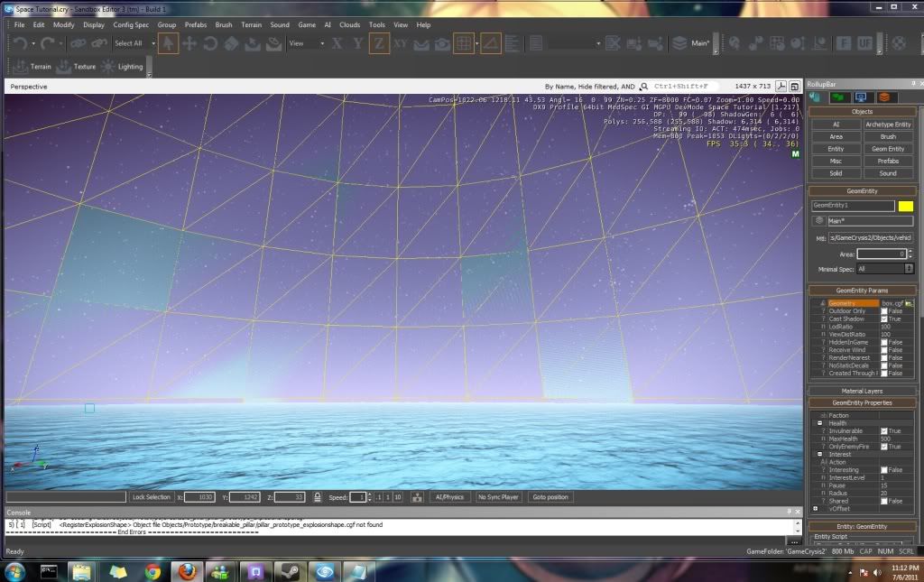
Task: Activate the Rotate tool
Action: pyautogui.click(x=210, y=43)
